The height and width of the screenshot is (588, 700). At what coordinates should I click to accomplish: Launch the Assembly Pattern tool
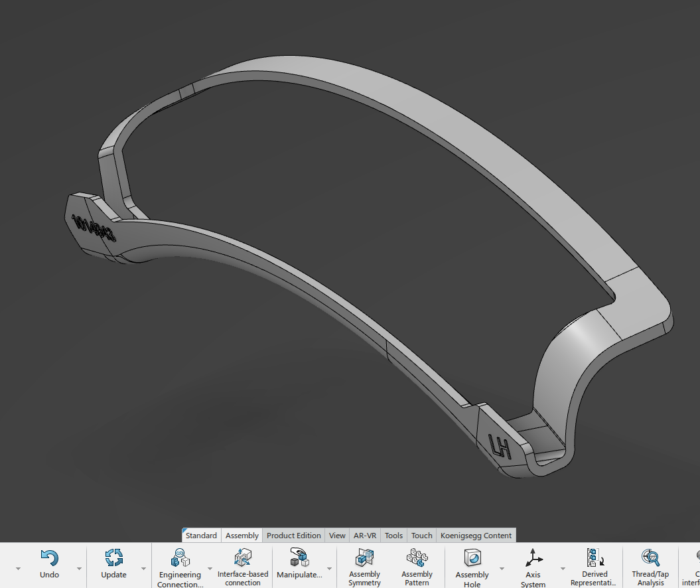417,558
